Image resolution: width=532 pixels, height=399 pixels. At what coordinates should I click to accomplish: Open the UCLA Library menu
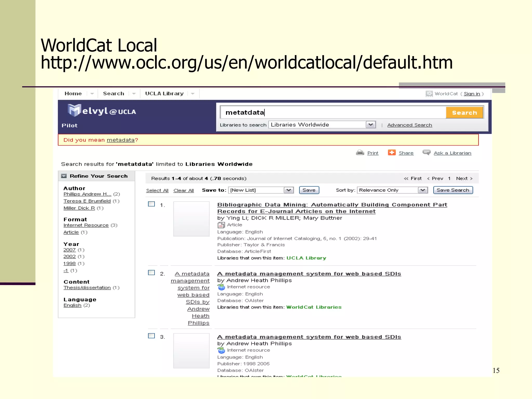click(x=164, y=94)
